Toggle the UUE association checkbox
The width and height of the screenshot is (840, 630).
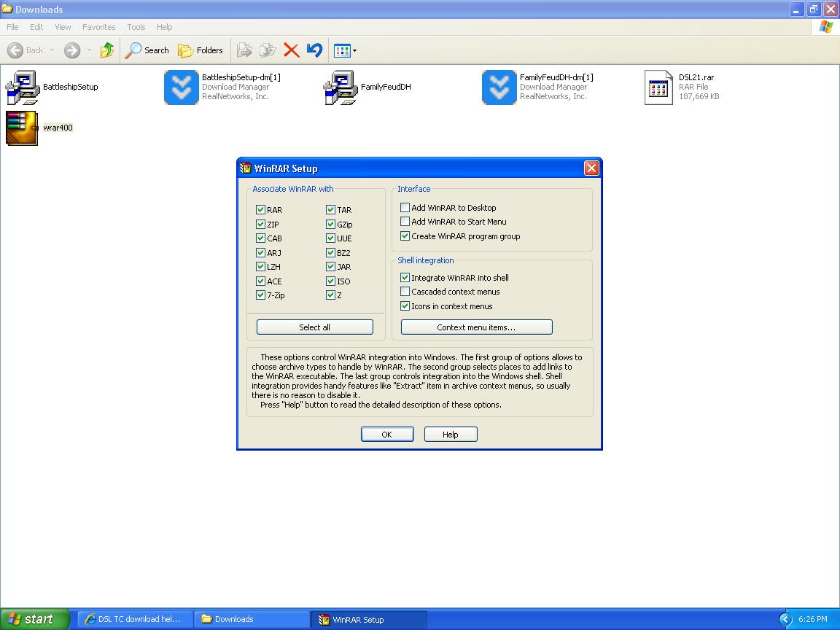[x=330, y=238]
